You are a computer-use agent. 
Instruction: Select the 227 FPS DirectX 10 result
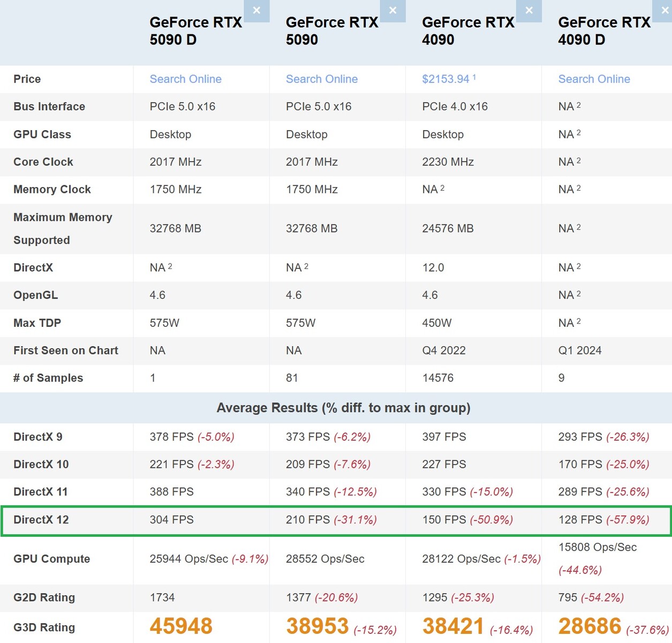pyautogui.click(x=444, y=465)
